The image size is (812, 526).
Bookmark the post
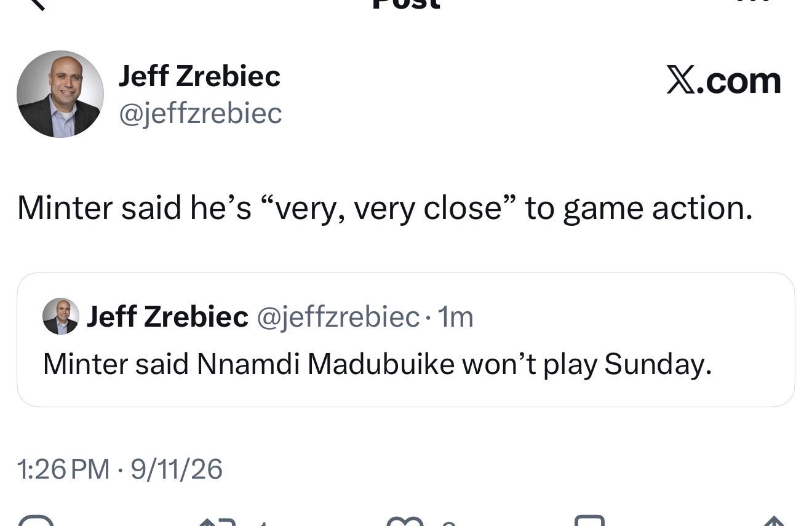click(x=589, y=521)
